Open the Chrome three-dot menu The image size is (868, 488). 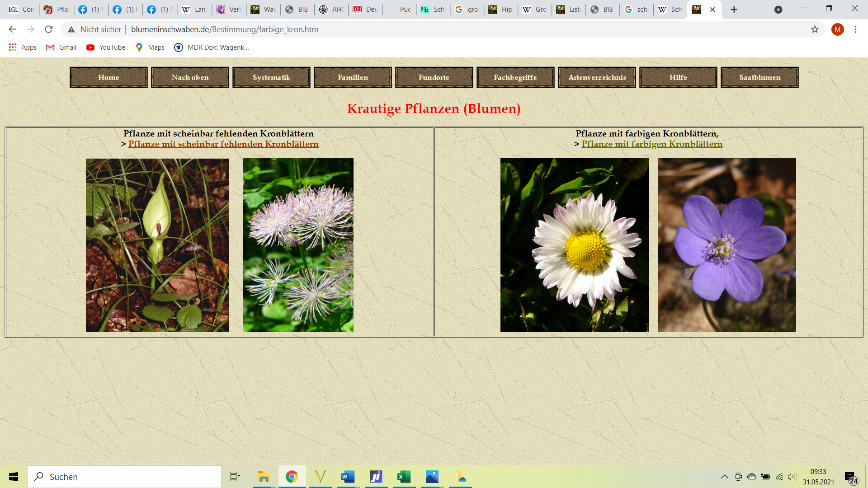(x=855, y=29)
